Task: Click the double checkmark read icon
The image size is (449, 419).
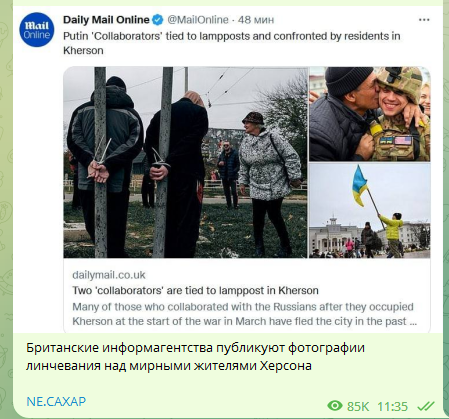Action: (426, 406)
